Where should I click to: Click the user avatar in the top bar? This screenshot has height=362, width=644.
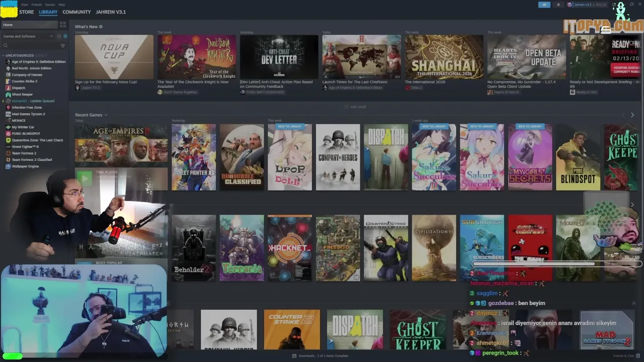click(570, 5)
